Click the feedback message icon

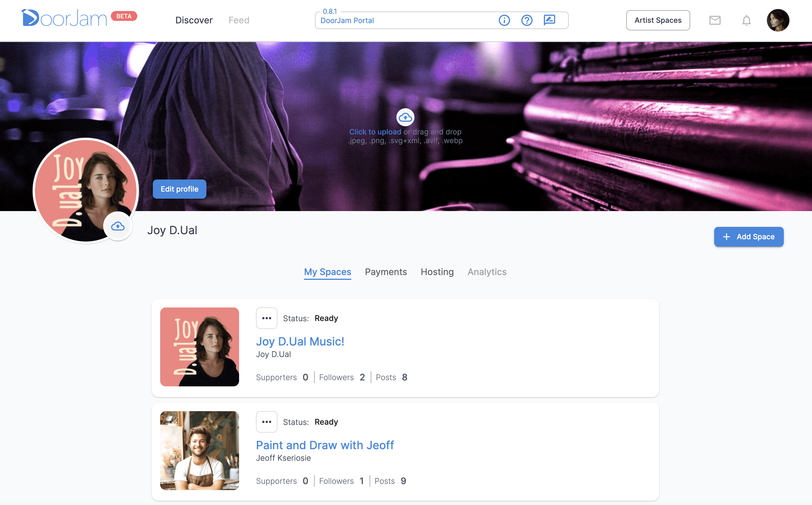(549, 20)
